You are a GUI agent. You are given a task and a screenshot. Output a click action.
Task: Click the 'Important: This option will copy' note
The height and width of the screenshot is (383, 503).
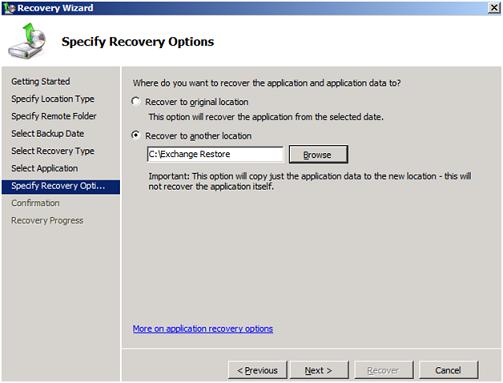click(310, 181)
